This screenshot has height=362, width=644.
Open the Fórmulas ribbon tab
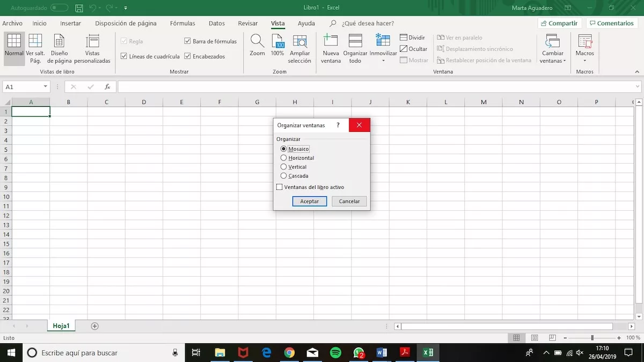[182, 24]
